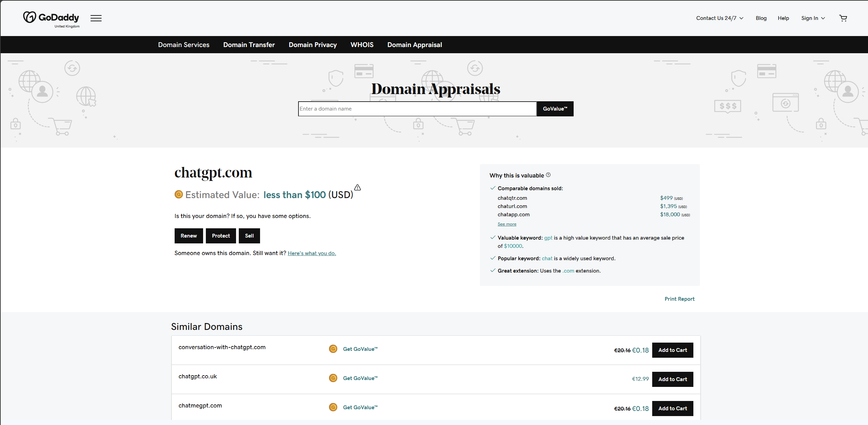
Task: Click the $18,000 sale price
Action: [670, 215]
